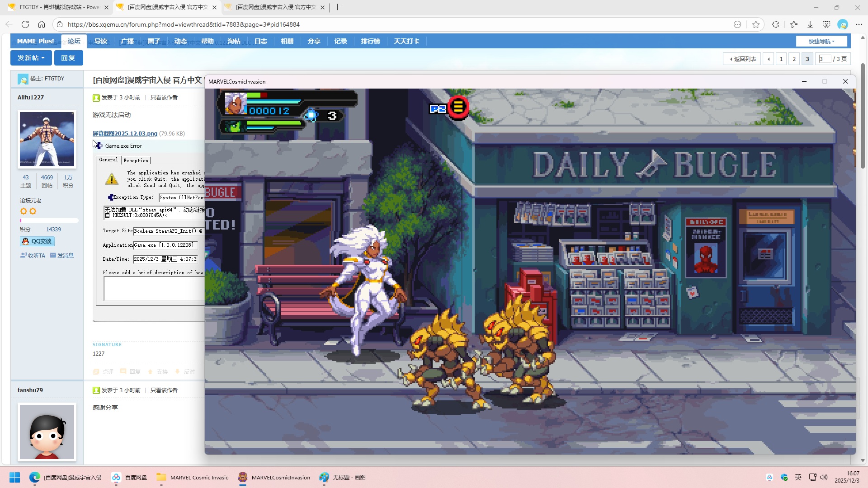Image resolution: width=868 pixels, height=488 pixels.
Task: Open the 发新帖 dropdown button
Action: coord(31,58)
